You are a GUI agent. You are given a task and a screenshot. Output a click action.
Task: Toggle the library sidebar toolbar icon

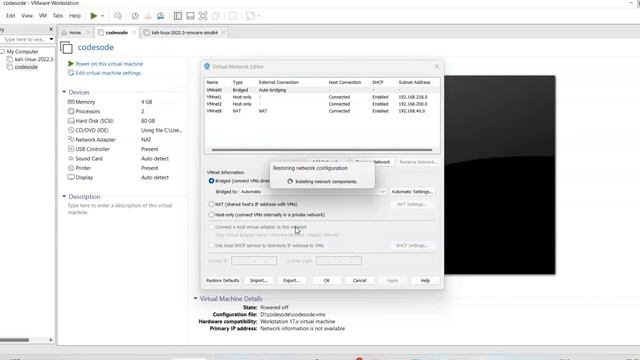[178, 16]
